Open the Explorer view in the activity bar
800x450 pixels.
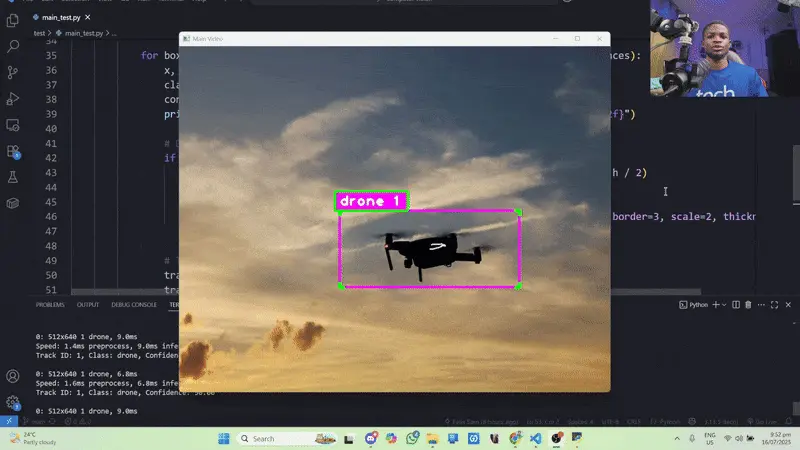tap(13, 20)
